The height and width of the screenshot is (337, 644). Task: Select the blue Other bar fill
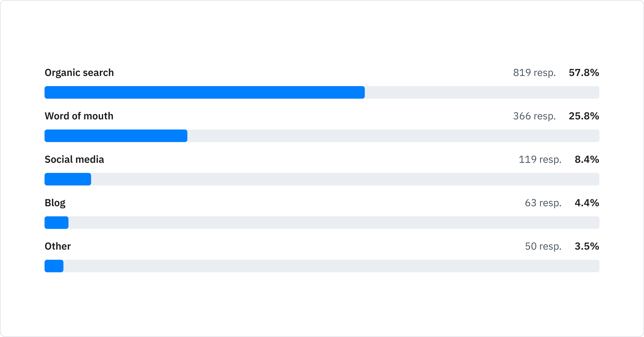(54, 266)
